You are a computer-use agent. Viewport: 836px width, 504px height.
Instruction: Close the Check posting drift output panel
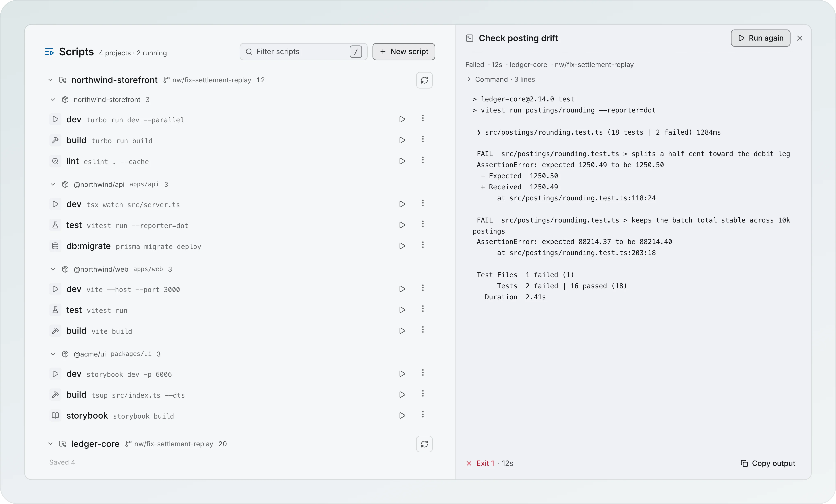[x=800, y=38]
